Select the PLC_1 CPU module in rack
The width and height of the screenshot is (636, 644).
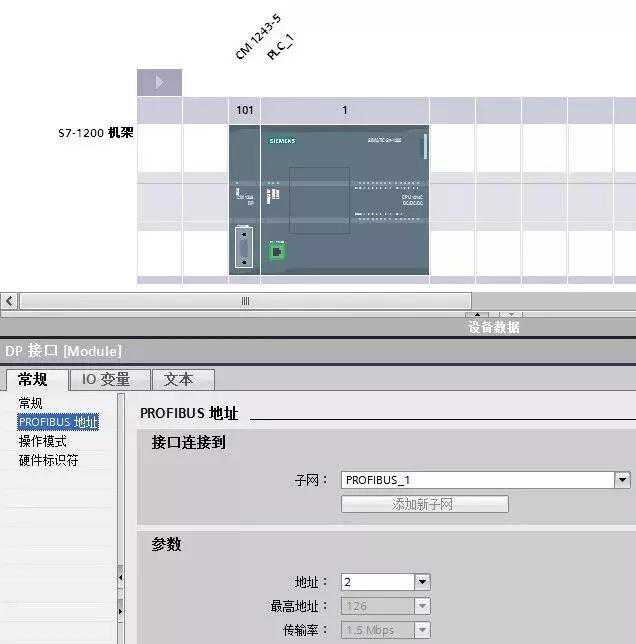pos(345,200)
